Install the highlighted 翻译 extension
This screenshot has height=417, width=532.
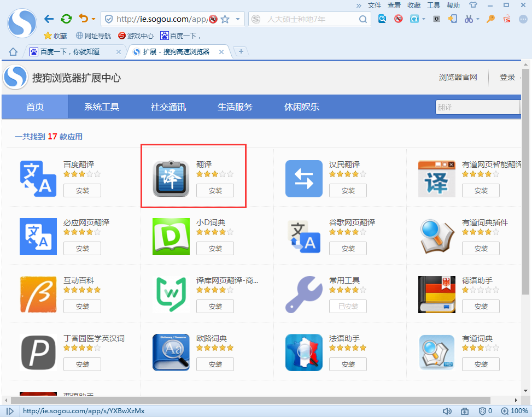click(215, 190)
